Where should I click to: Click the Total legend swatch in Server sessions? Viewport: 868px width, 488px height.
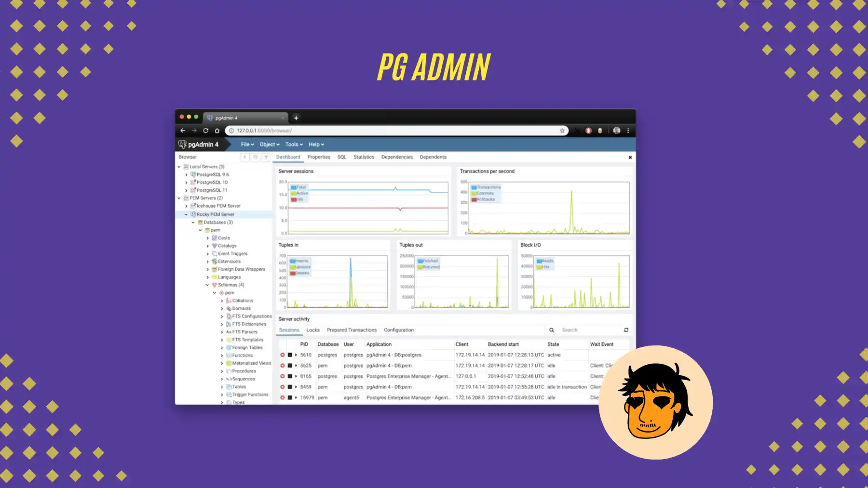(x=294, y=187)
